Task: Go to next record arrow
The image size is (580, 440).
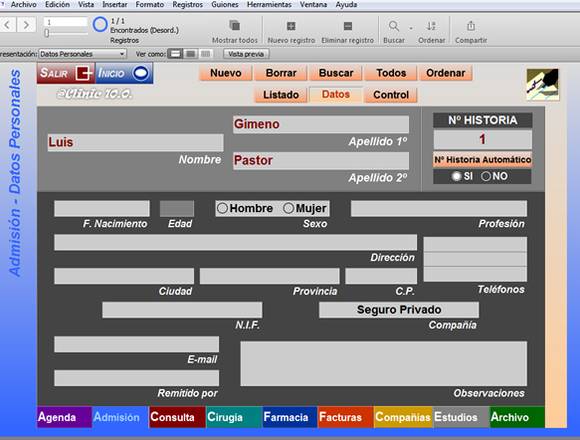Action: 26,25
